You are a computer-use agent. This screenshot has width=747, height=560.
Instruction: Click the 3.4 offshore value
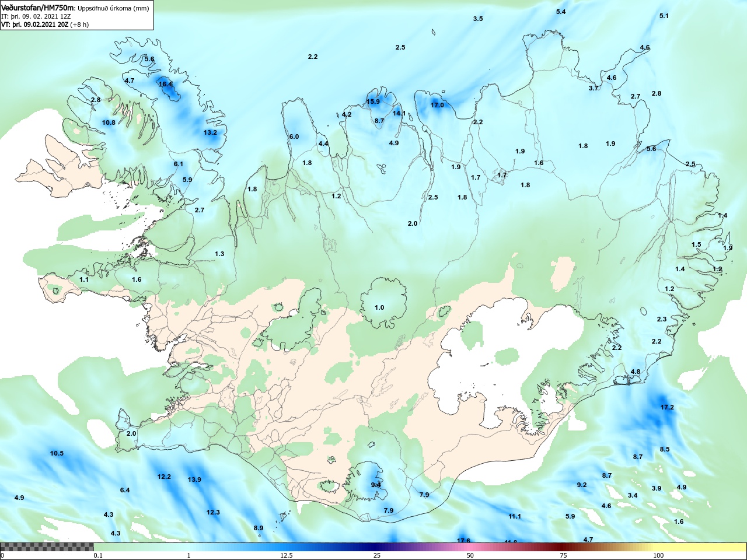(x=633, y=495)
